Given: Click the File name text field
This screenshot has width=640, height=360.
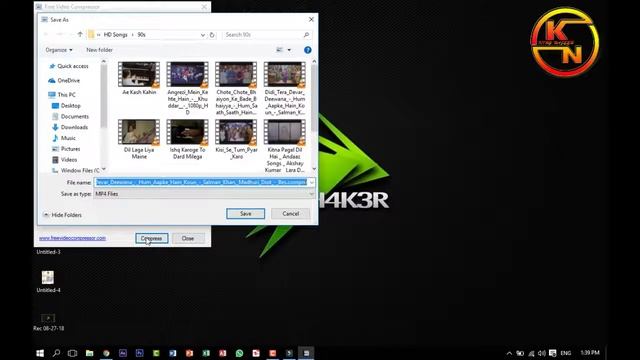Looking at the screenshot, I should point(201,182).
